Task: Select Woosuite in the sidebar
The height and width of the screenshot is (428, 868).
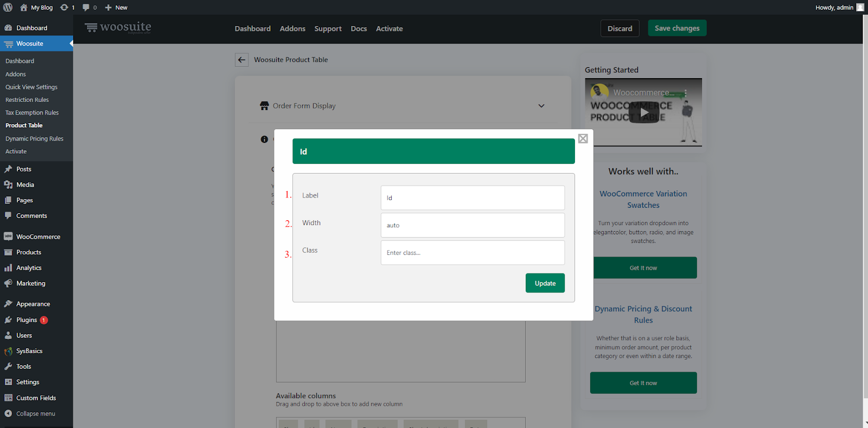Action: point(36,43)
